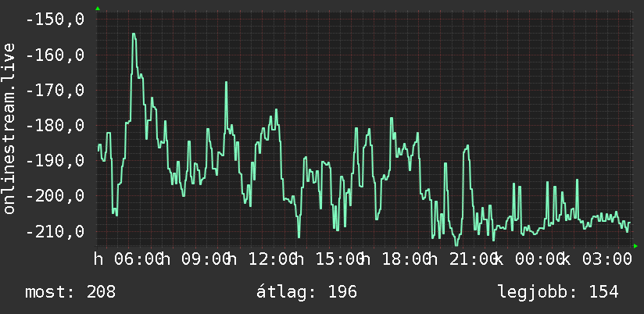The image size is (644, 314).
Task: Click the 06:00 time label
Action: pyautogui.click(x=138, y=259)
